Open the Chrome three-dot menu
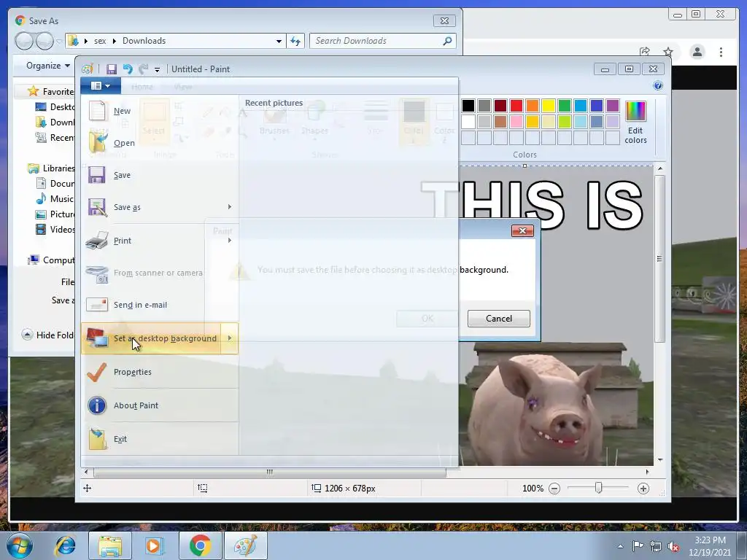 (721, 52)
